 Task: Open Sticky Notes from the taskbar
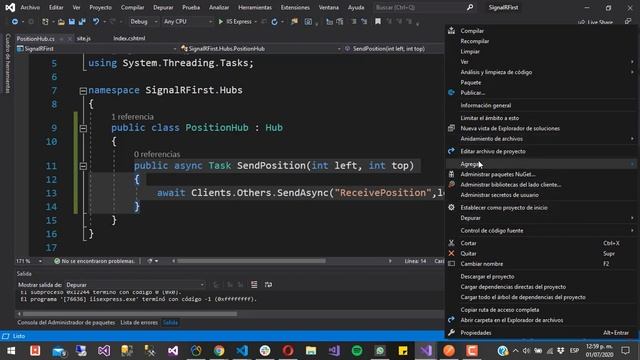coord(403,351)
